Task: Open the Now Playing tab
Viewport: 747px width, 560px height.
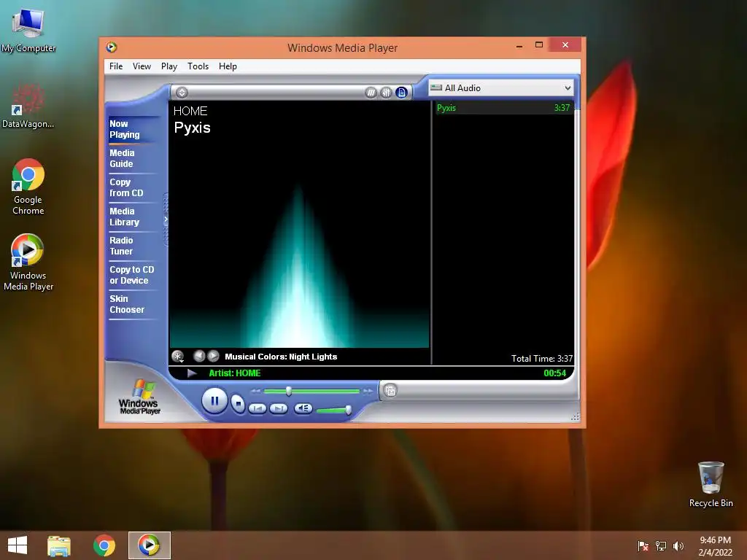Action: 133,129
